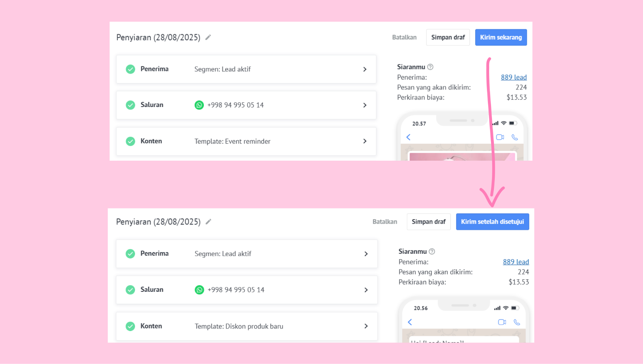Click Simpan draf beside Kirim setelah disetujui

point(428,222)
